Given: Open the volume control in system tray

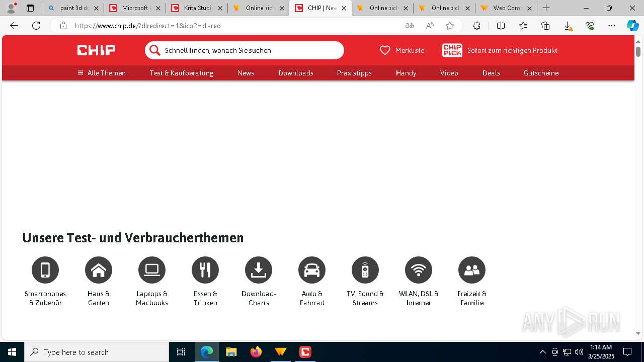Looking at the screenshot, I should click(579, 352).
